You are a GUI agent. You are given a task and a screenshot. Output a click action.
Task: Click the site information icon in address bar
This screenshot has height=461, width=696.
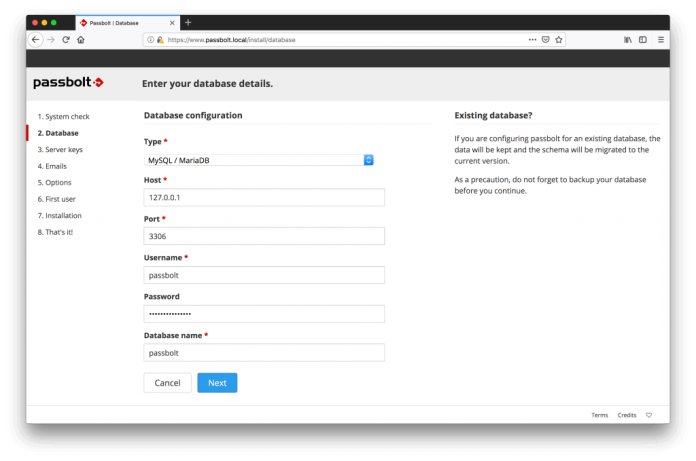click(150, 39)
